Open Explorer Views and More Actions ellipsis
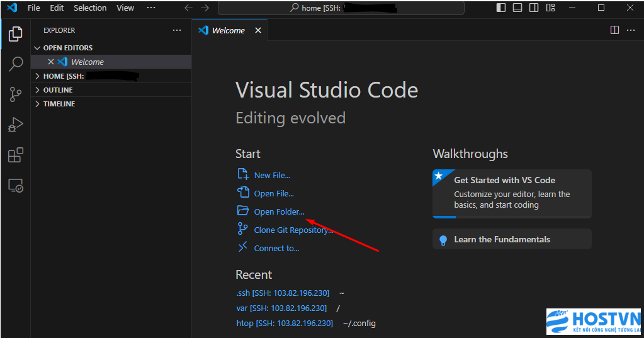This screenshot has height=338, width=644. [x=177, y=30]
